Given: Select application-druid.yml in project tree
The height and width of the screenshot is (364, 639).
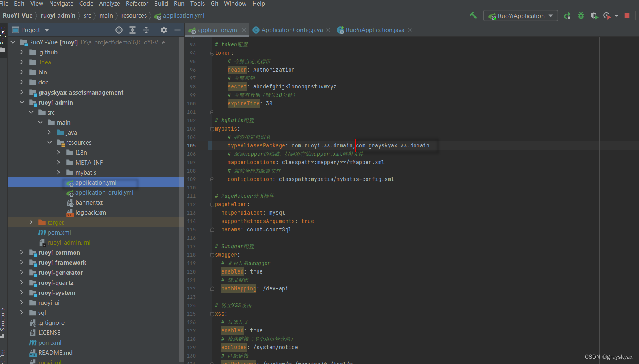Looking at the screenshot, I should [104, 193].
